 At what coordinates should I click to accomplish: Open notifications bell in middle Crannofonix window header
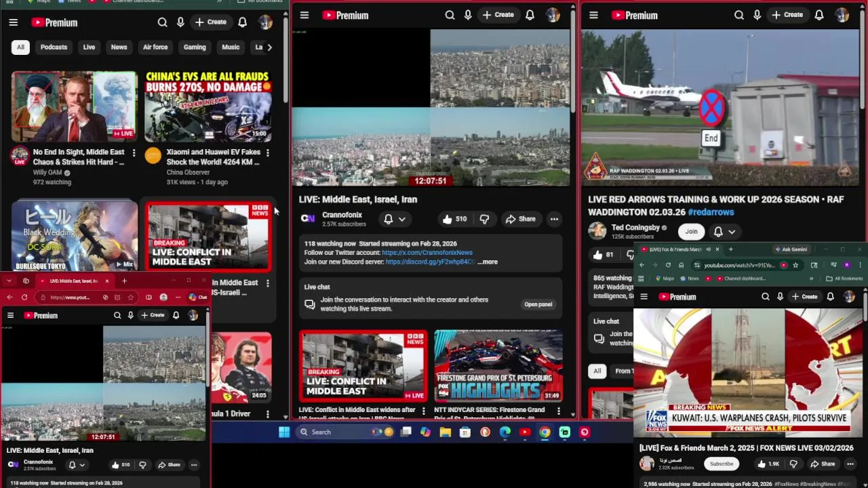tap(530, 15)
